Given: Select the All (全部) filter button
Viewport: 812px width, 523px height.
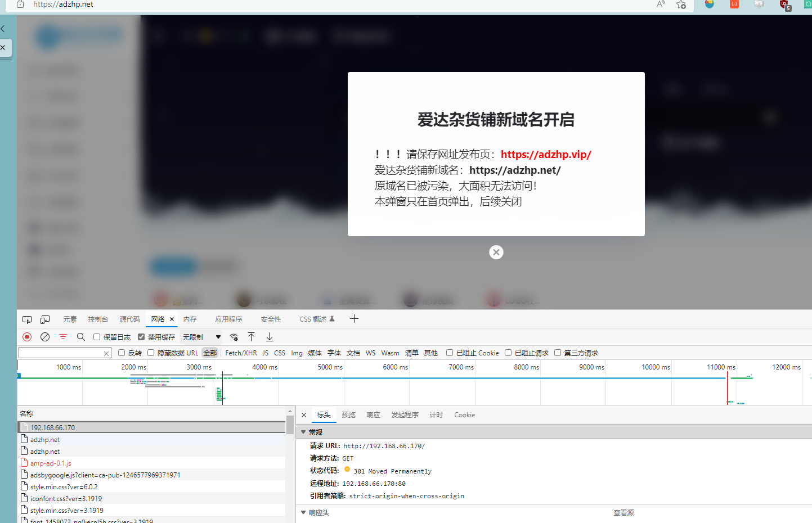Looking at the screenshot, I should click(x=210, y=353).
